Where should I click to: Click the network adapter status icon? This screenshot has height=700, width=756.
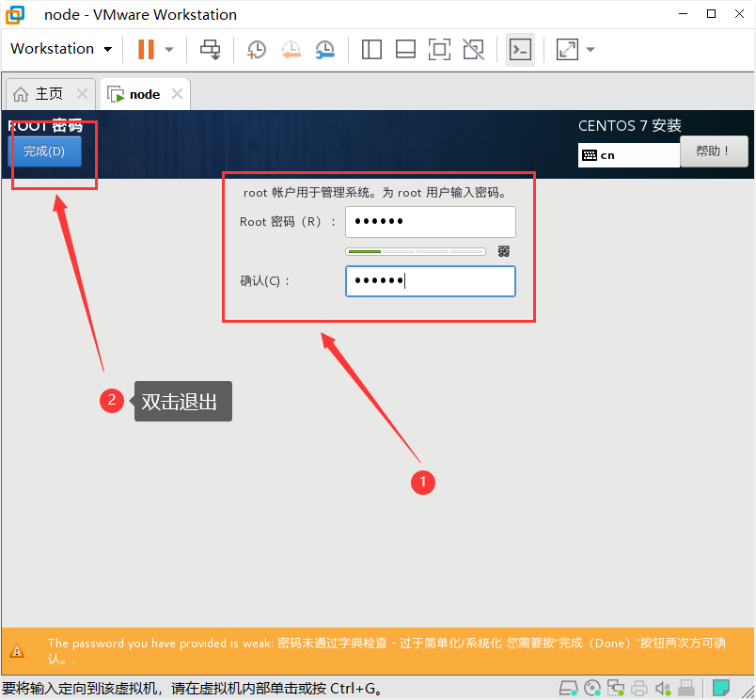pos(615,688)
